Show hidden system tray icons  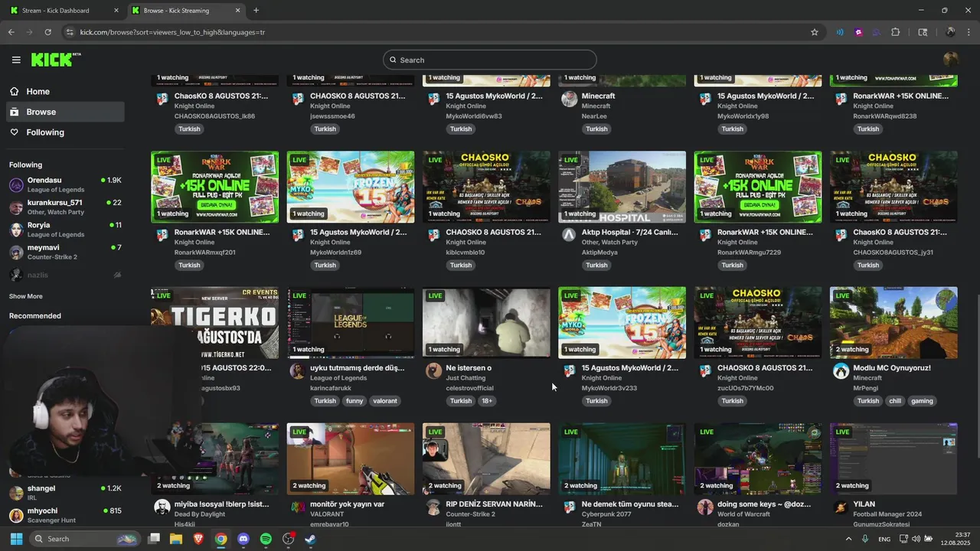(x=848, y=539)
